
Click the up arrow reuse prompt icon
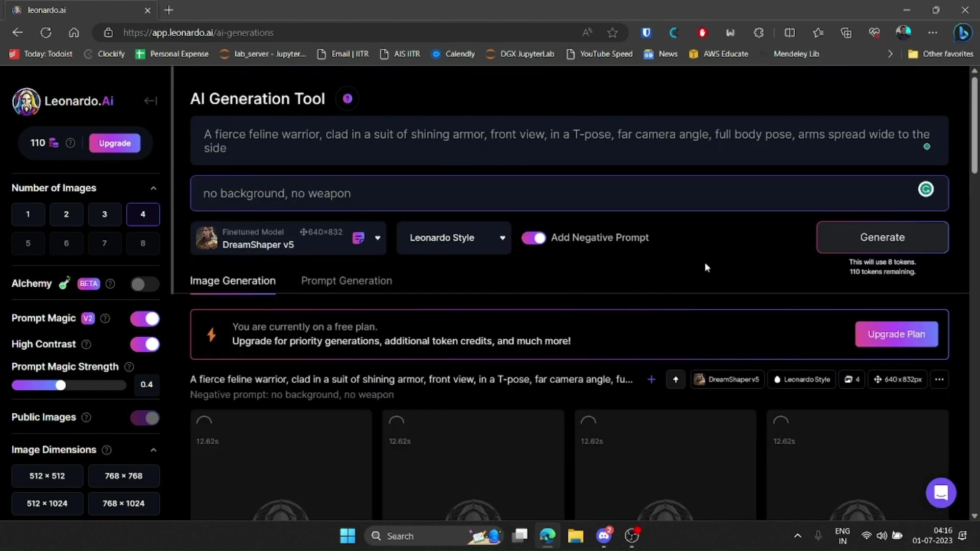675,380
